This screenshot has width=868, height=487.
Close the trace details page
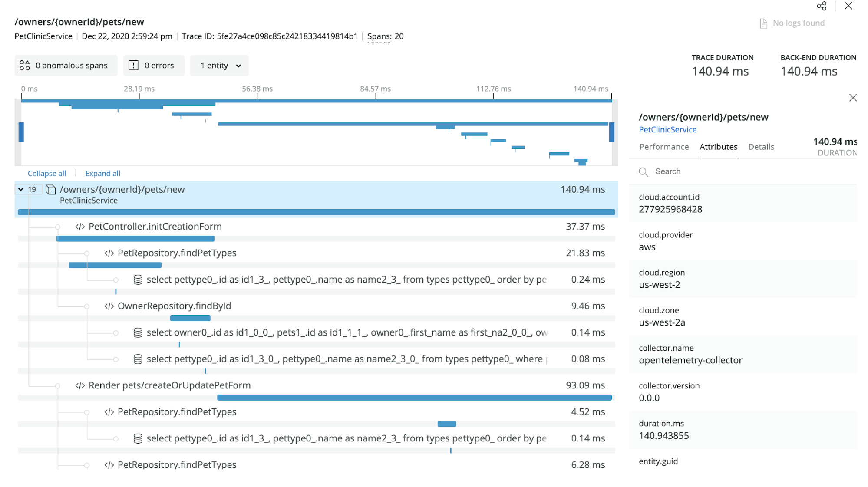pos(848,6)
